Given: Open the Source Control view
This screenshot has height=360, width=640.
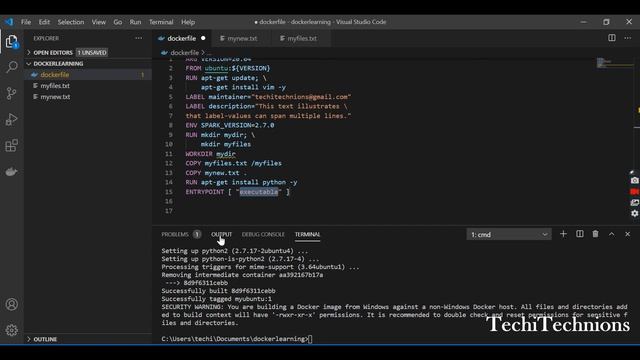Looking at the screenshot, I should pyautogui.click(x=11, y=93).
